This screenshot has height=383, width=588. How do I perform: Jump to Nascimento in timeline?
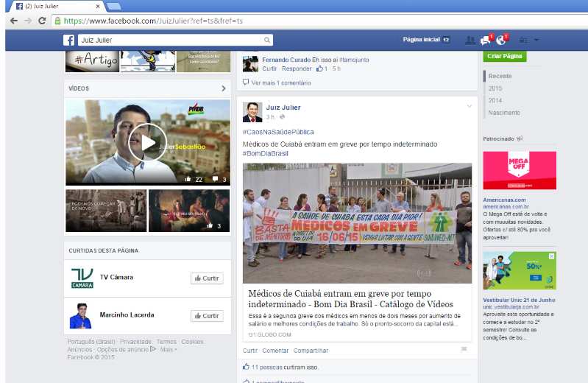pos(504,113)
